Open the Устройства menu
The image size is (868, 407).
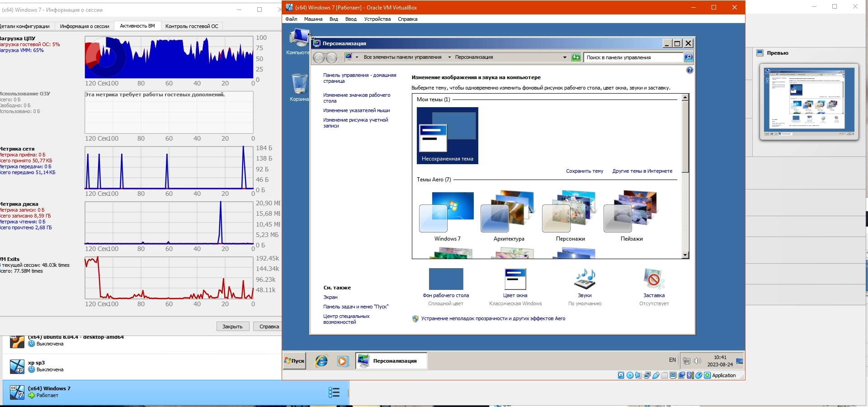pos(377,19)
